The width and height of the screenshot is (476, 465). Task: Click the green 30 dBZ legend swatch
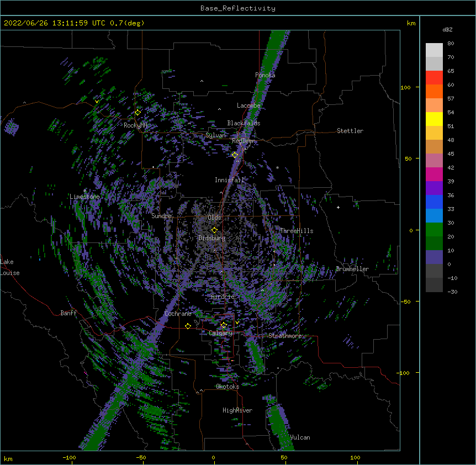[434, 230]
